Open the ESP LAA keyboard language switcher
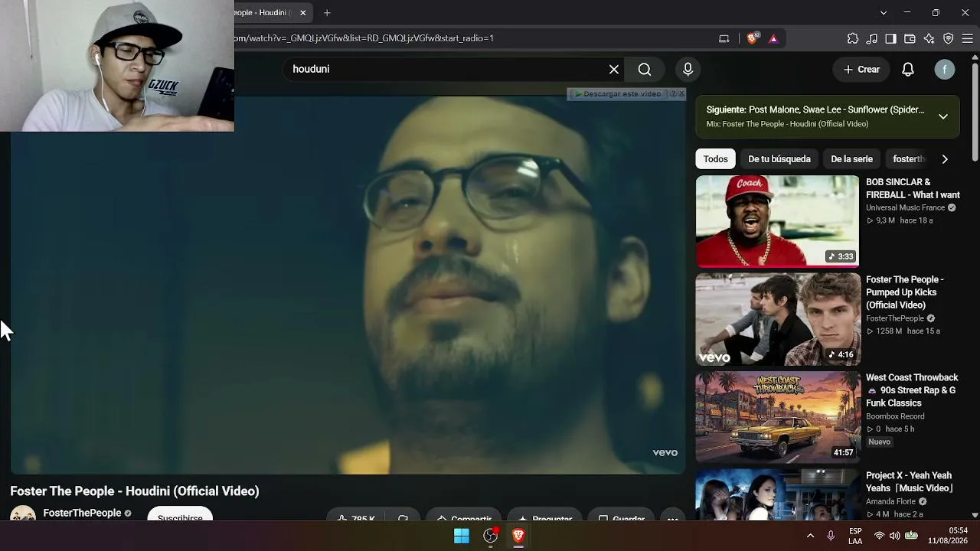The height and width of the screenshot is (551, 980). (855, 536)
